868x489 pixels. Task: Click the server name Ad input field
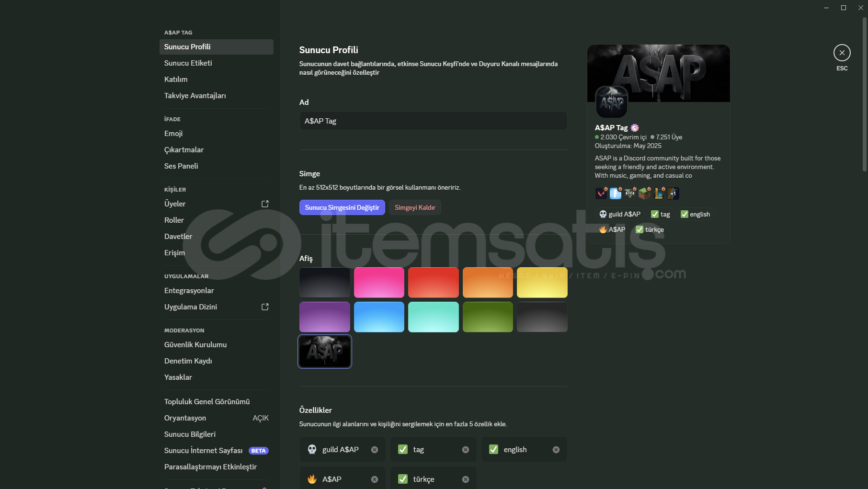433,121
